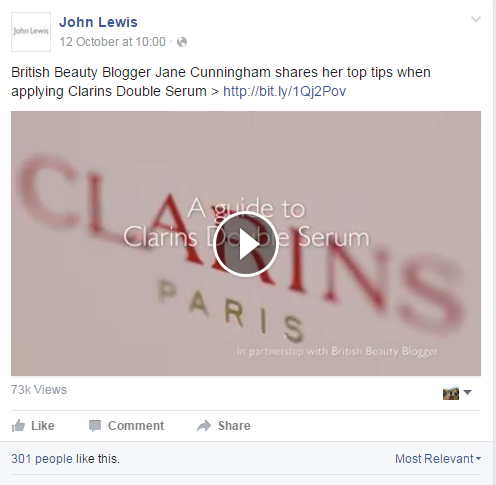Screen dimensions: 496x485
Task: Click the John Lewis logo profile picture
Action: coord(31,32)
